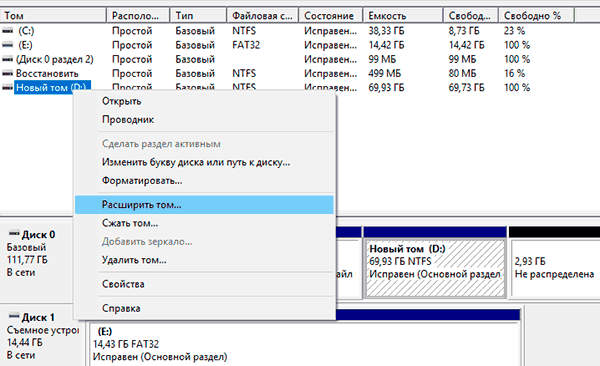Click Сжать том... menu entry

(204, 223)
